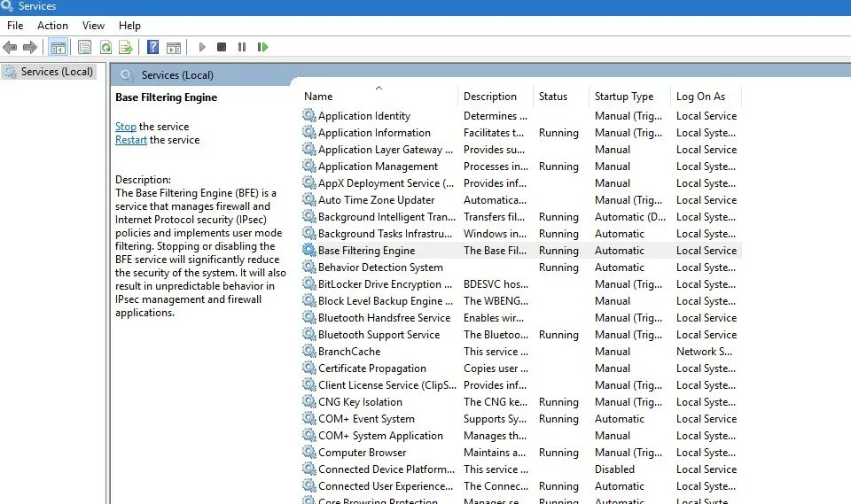
Task: Click gear icon of Application Identity
Action: point(308,115)
